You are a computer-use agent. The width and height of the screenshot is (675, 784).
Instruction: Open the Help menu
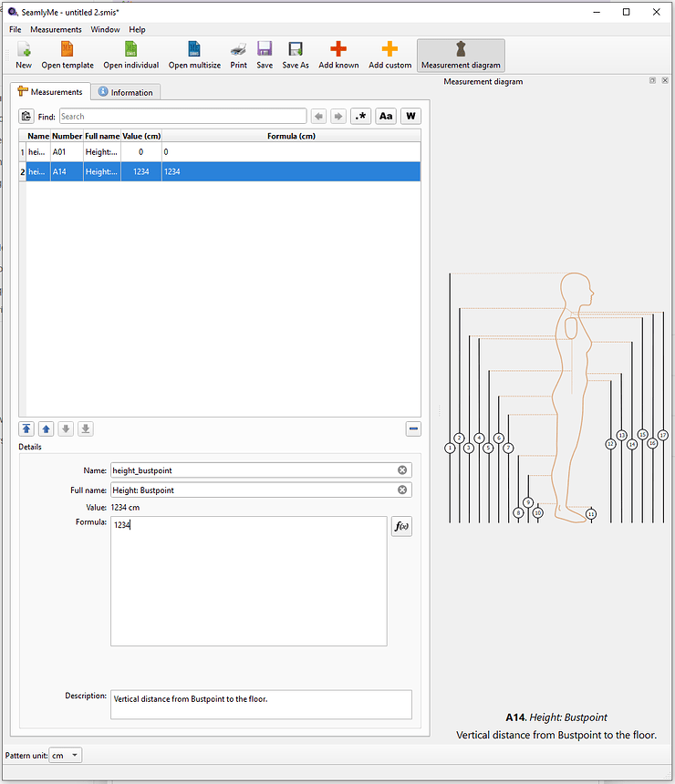tap(137, 29)
